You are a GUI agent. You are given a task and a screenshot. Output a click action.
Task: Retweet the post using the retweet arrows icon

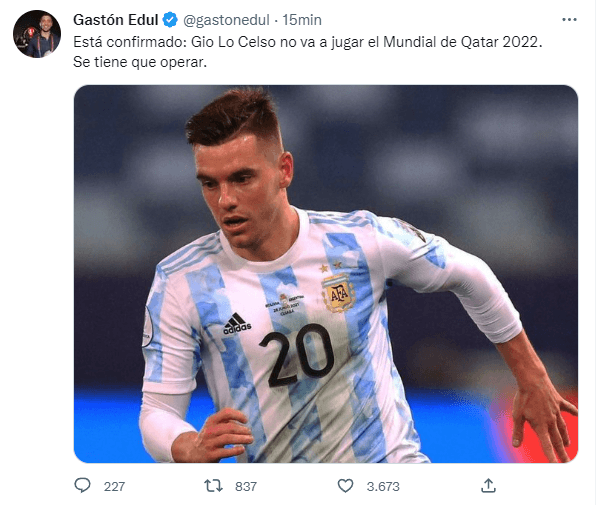[213, 486]
